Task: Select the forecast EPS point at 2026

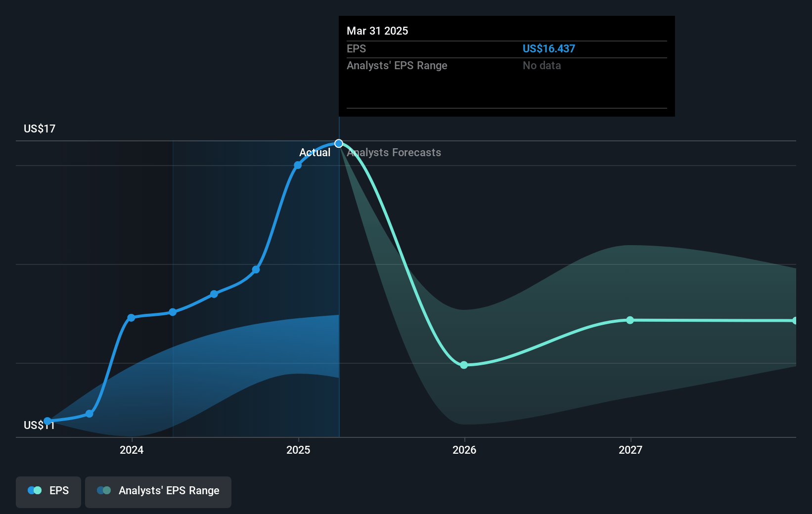Action: [464, 365]
